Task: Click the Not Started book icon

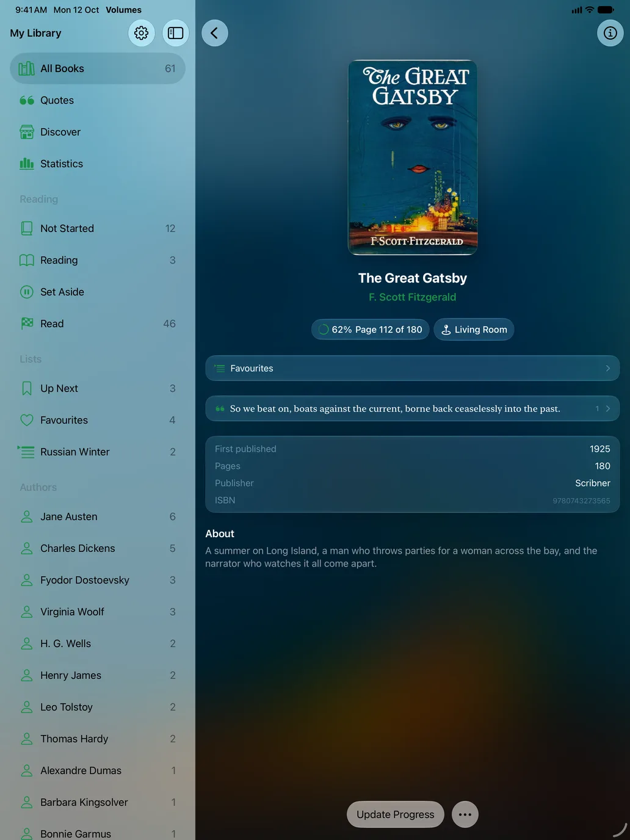Action: pos(27,228)
